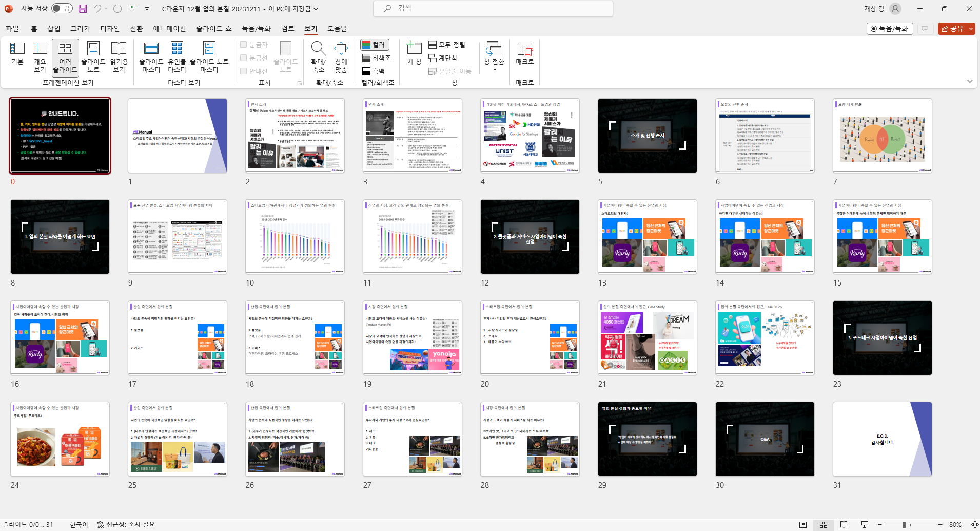Open the 슬라이드 마스터 view
The image size is (980, 531).
(151, 57)
